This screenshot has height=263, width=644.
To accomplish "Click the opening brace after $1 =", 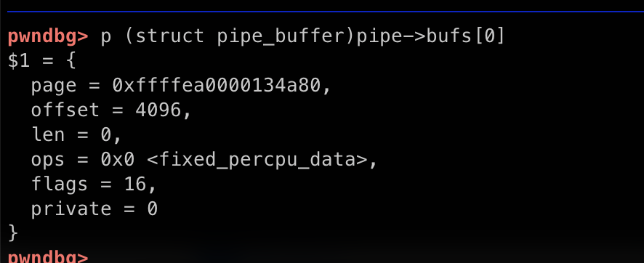I will (x=71, y=61).
